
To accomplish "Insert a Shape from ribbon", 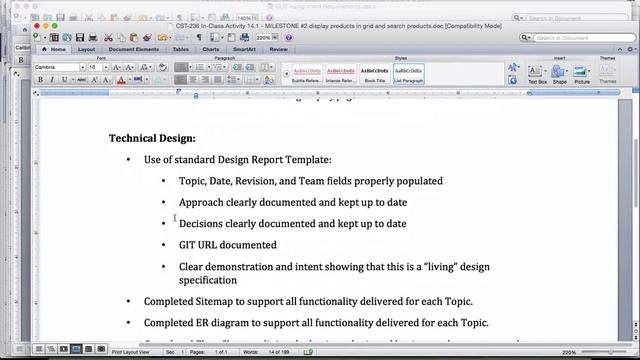I will (559, 75).
